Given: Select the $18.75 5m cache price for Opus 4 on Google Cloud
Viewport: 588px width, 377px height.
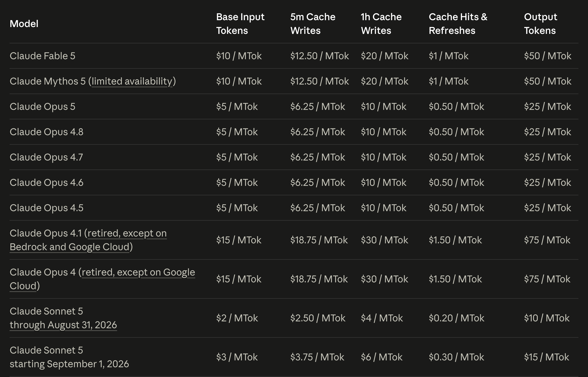Looking at the screenshot, I should [x=319, y=279].
